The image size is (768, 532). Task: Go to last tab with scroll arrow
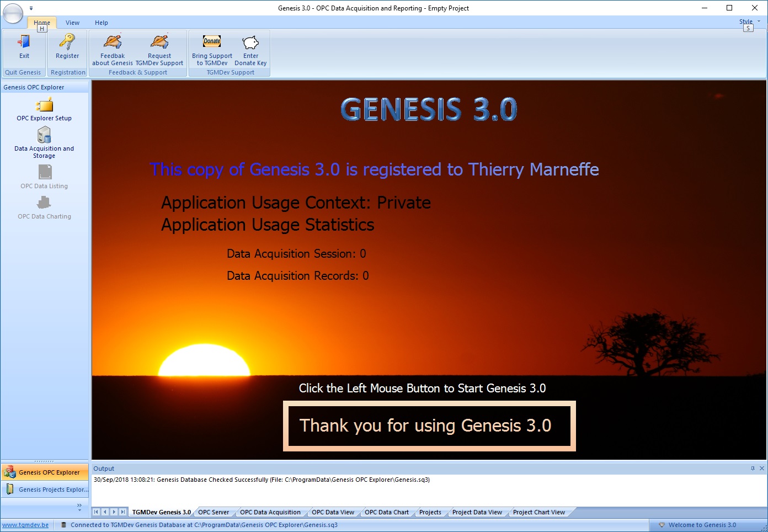click(x=122, y=512)
